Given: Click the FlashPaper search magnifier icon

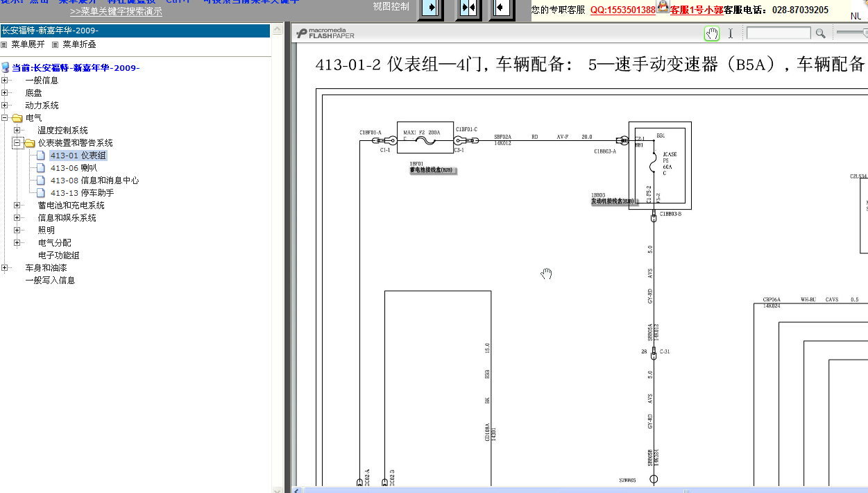Looking at the screenshot, I should (x=820, y=33).
